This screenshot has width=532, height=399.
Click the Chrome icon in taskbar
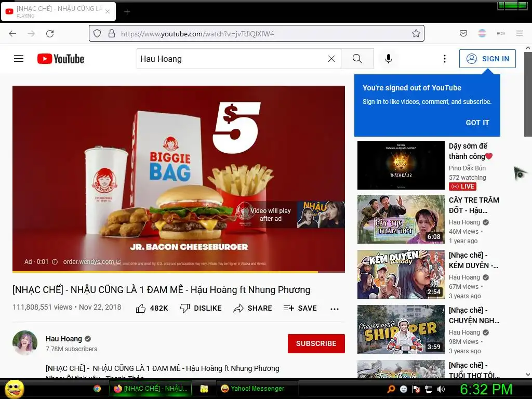97,389
